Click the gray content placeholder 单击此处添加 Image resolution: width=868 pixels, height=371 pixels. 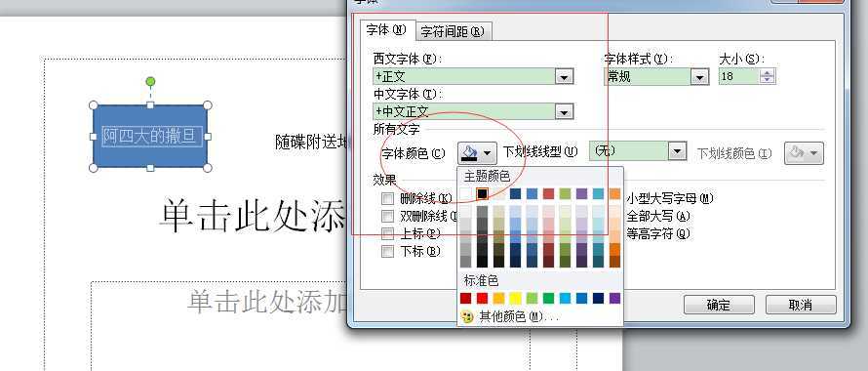pyautogui.click(x=268, y=303)
